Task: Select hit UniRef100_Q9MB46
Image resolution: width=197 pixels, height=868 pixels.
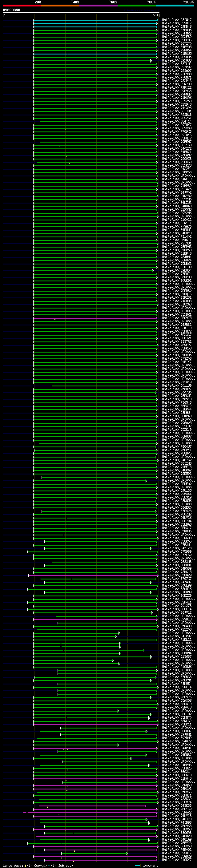Action: pyautogui.click(x=177, y=26)
